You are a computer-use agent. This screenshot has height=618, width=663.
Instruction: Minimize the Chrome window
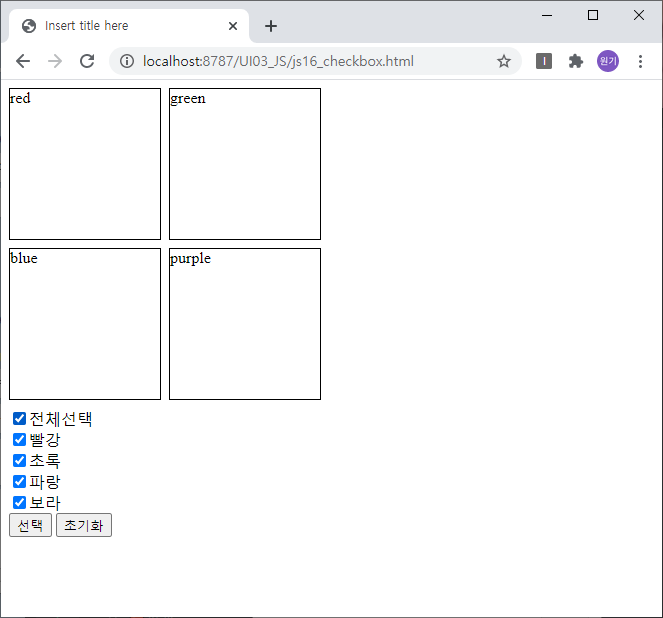click(547, 16)
